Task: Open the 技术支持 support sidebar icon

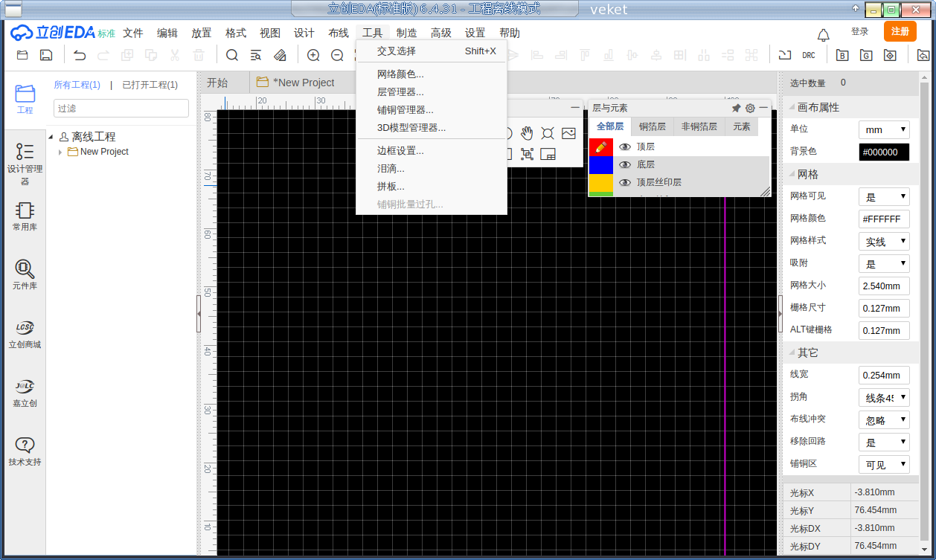Action: pyautogui.click(x=25, y=451)
